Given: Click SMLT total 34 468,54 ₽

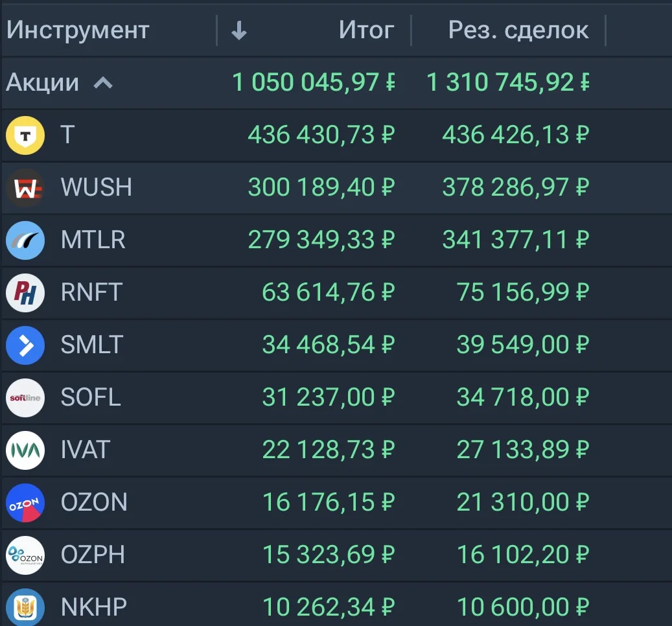Looking at the screenshot, I should [x=329, y=345].
